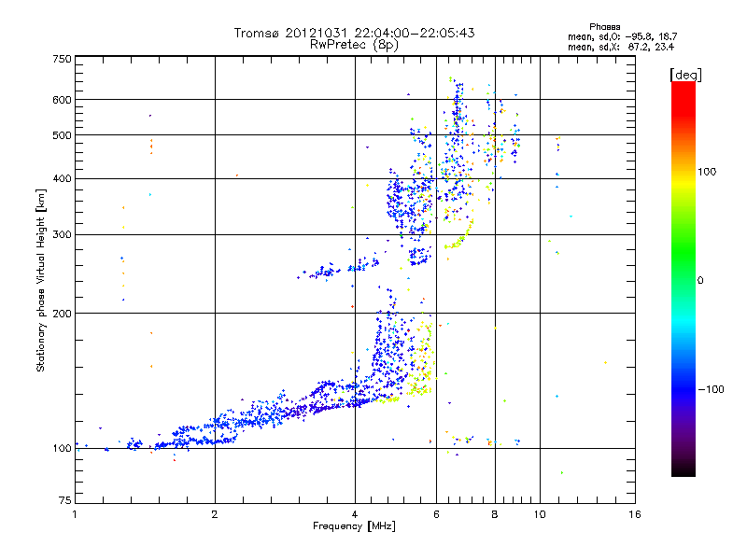Screen dimensions: 747x560
Task: Click the colorbar label "0"
Action: (x=699, y=280)
